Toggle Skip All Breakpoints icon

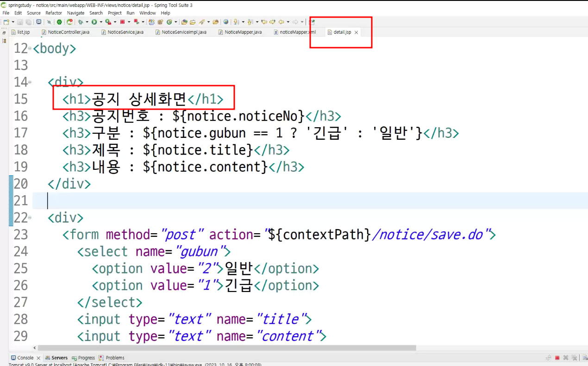coord(49,22)
